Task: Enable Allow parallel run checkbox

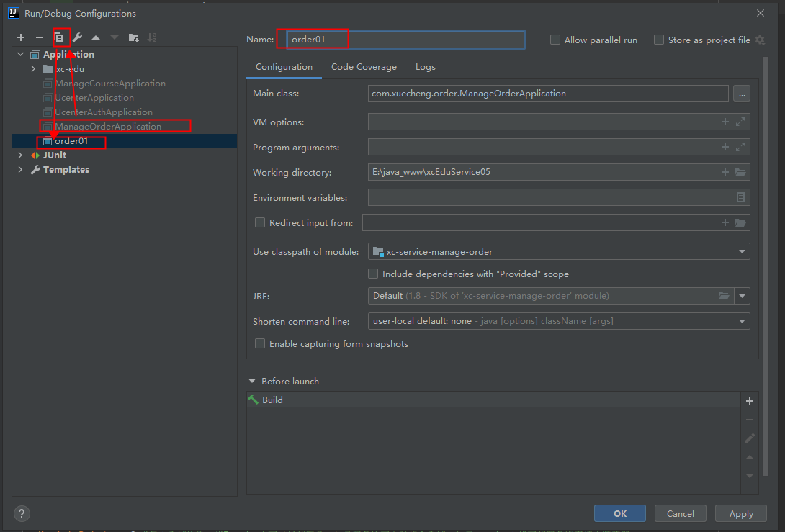Action: coord(555,40)
